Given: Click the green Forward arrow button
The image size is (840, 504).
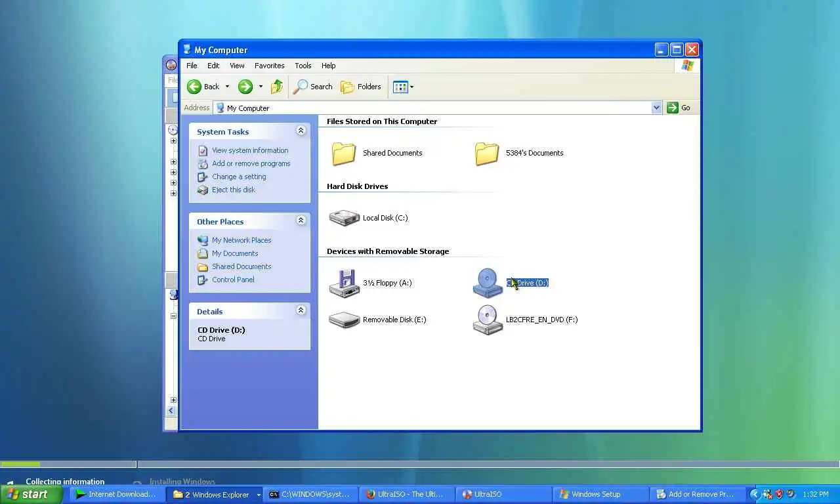Looking at the screenshot, I should (x=245, y=87).
